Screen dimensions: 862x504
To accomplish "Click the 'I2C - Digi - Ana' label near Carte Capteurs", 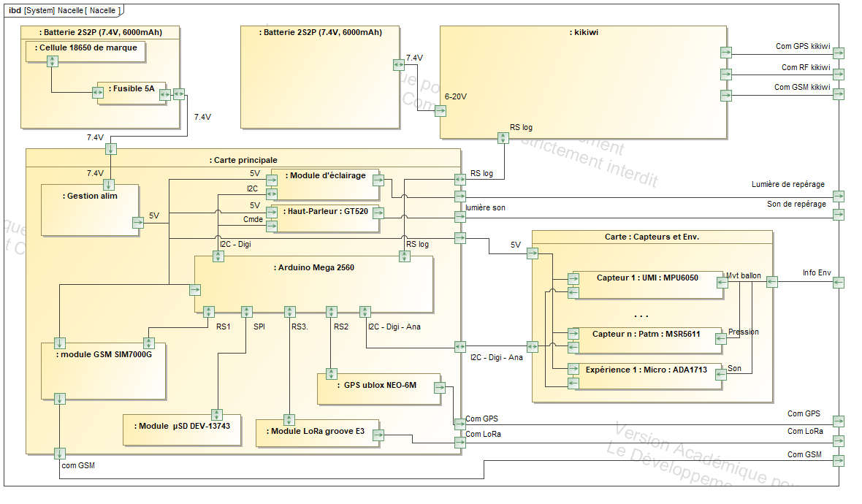I will 497,357.
